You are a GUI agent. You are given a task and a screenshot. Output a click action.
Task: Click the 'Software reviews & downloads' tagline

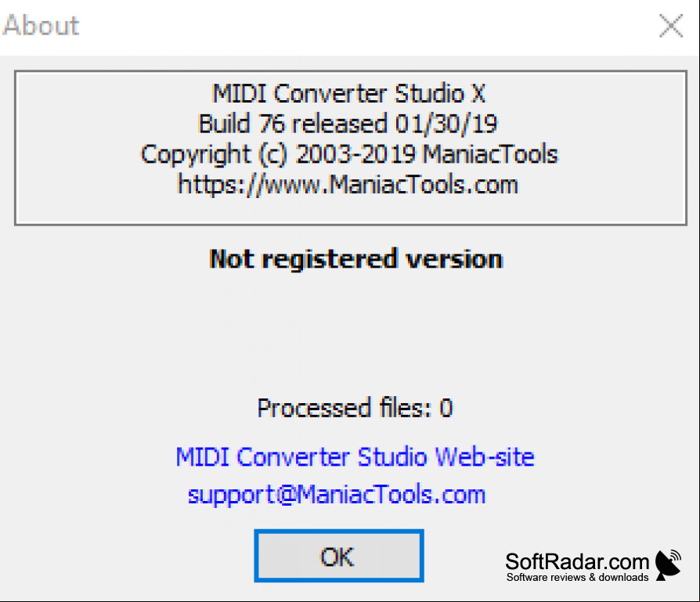(577, 577)
